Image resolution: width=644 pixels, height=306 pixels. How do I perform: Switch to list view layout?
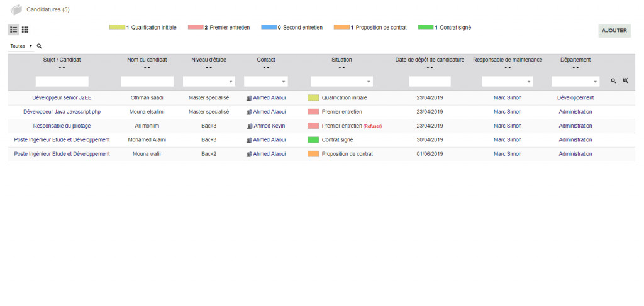click(x=14, y=30)
